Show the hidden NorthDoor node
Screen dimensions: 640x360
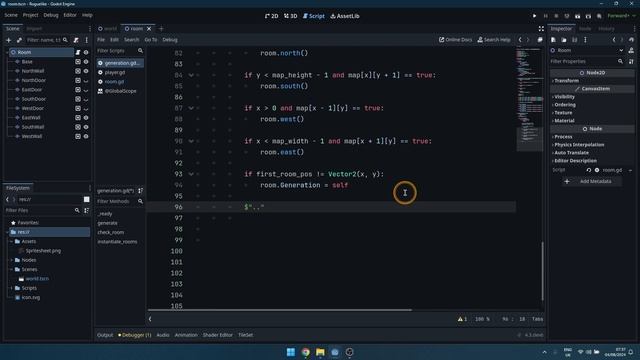tap(86, 81)
